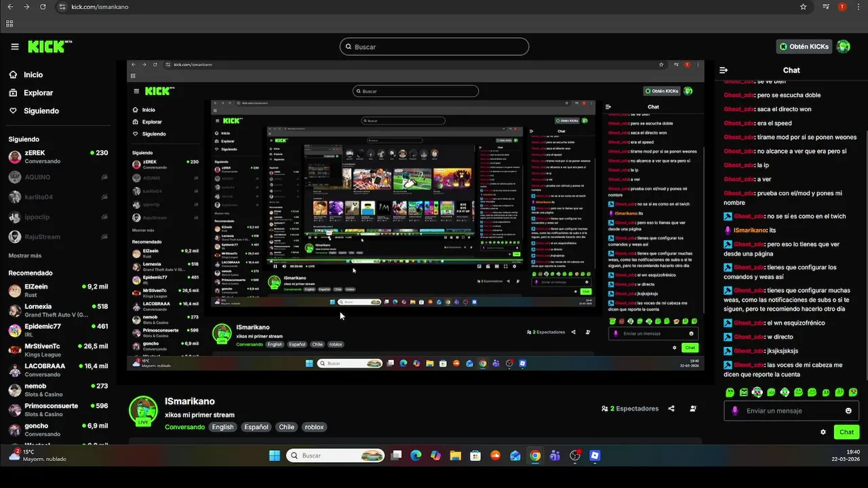Open Primosconsuerte channel

(58, 410)
